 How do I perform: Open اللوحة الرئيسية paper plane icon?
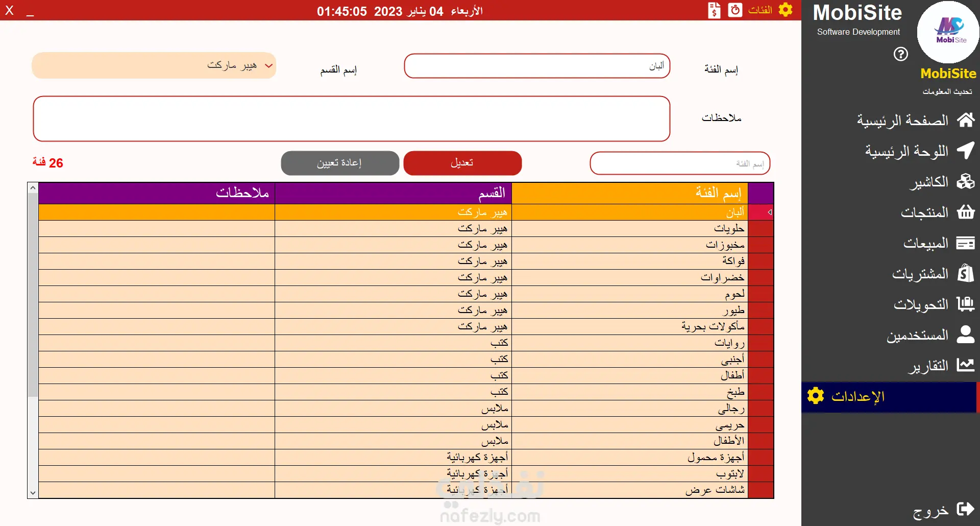(x=966, y=151)
